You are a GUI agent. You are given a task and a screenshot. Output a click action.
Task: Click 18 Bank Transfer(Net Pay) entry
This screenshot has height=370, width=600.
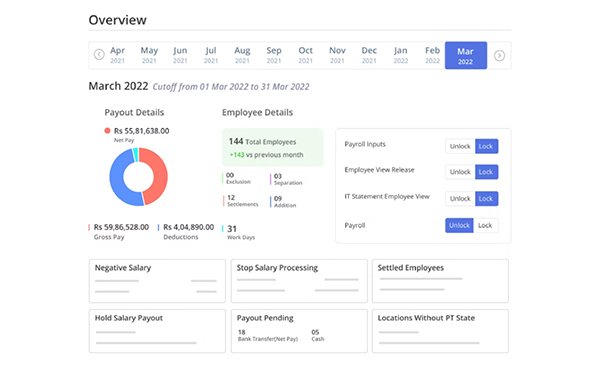tap(267, 336)
